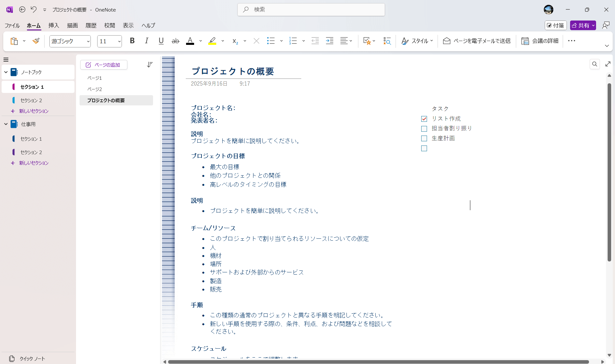Image resolution: width=615 pixels, height=364 pixels.
Task: Check the 担当者割り振り task checkbox
Action: (x=424, y=129)
